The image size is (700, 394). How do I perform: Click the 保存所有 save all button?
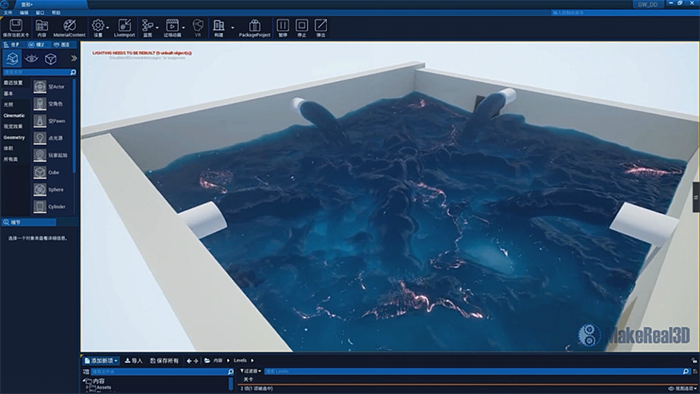click(x=164, y=361)
